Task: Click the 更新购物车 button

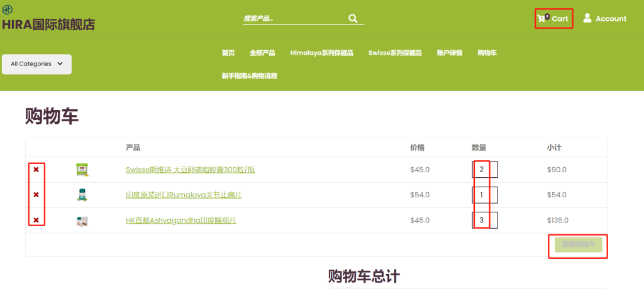Action: pyautogui.click(x=578, y=244)
